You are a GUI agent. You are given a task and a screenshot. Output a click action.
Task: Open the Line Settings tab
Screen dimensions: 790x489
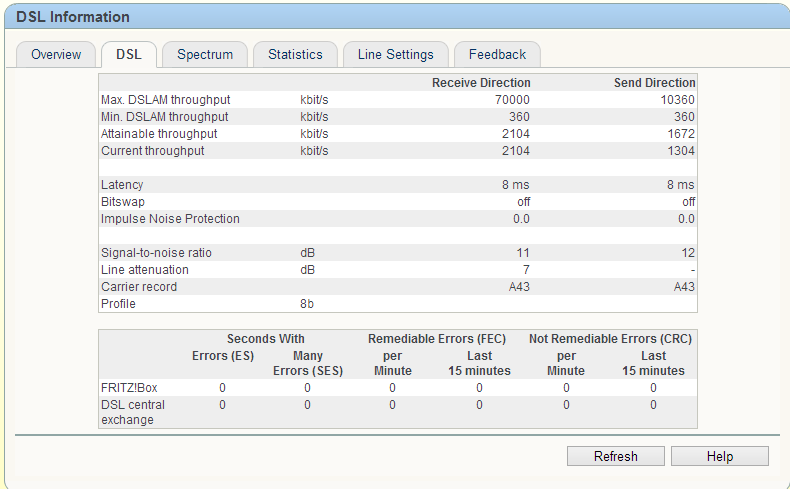tap(396, 54)
